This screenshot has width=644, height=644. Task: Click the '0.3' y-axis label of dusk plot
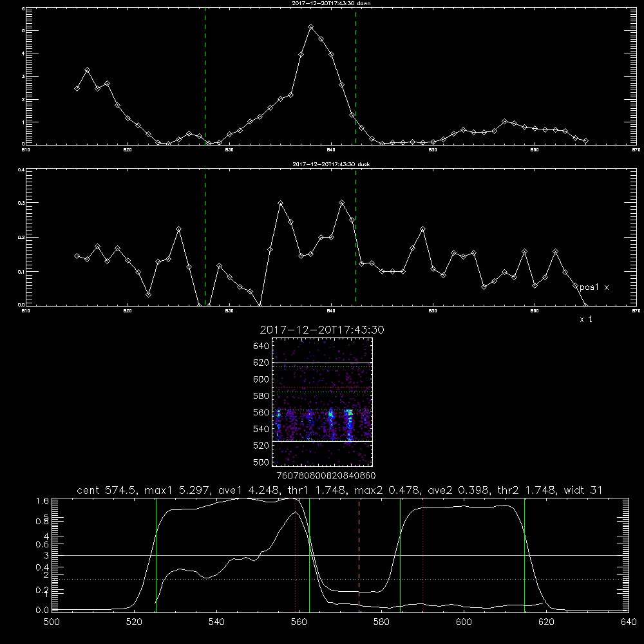[21, 202]
